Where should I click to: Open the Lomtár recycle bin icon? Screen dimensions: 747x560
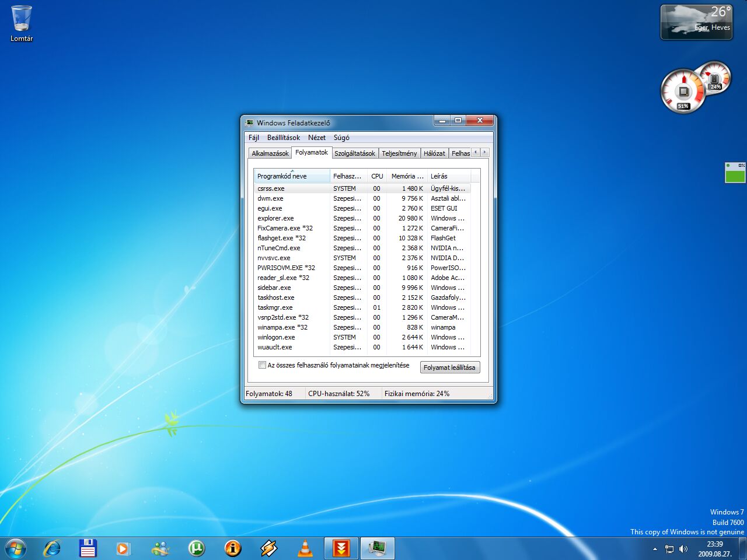point(22,24)
